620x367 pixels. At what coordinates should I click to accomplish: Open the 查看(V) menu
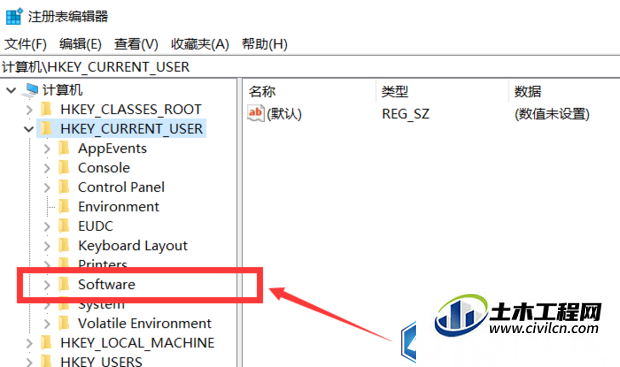(x=136, y=44)
